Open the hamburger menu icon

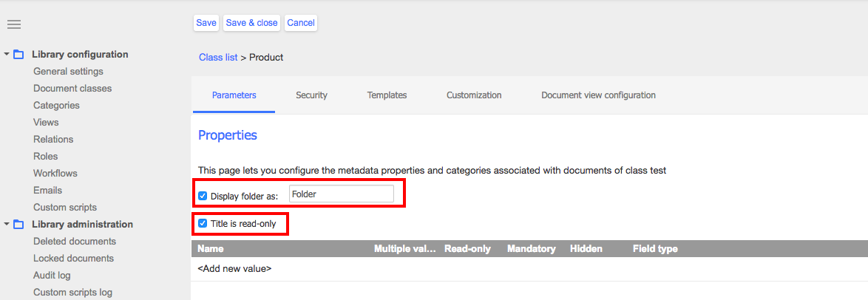coord(14,24)
